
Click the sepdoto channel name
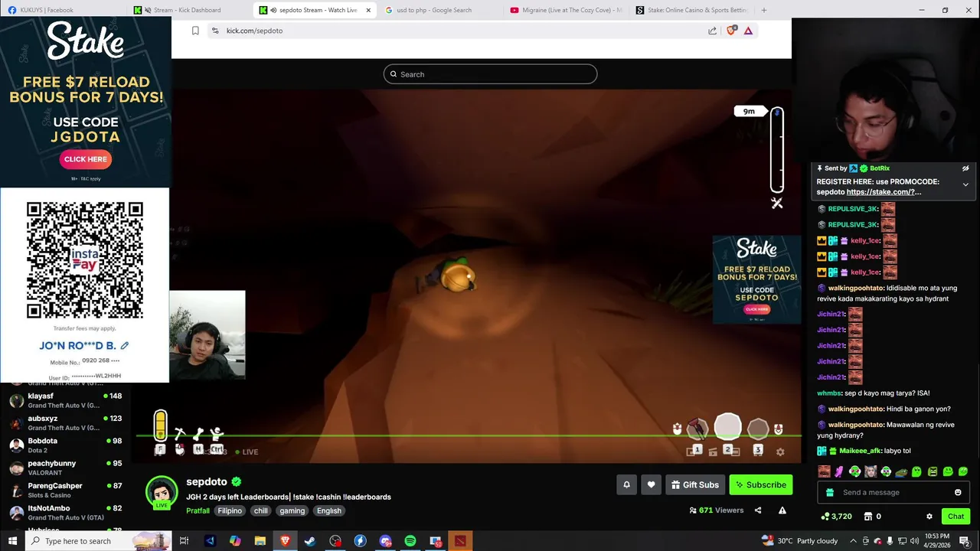[x=207, y=481]
